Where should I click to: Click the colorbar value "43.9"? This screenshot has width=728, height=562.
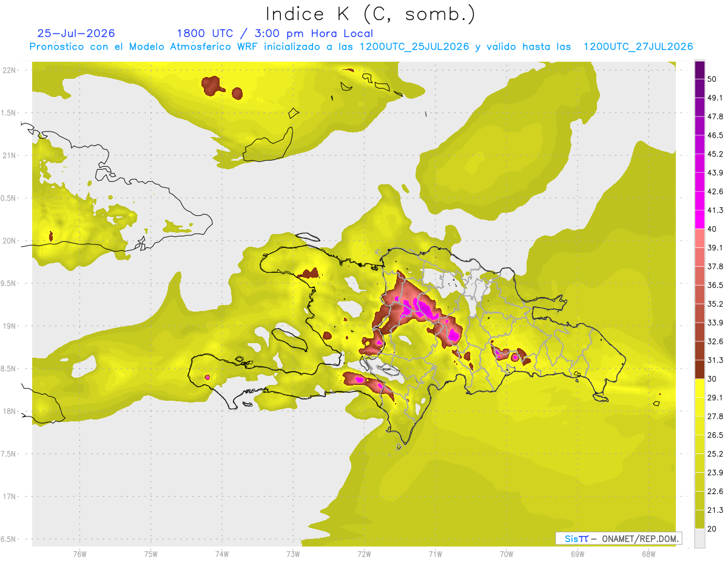(716, 173)
